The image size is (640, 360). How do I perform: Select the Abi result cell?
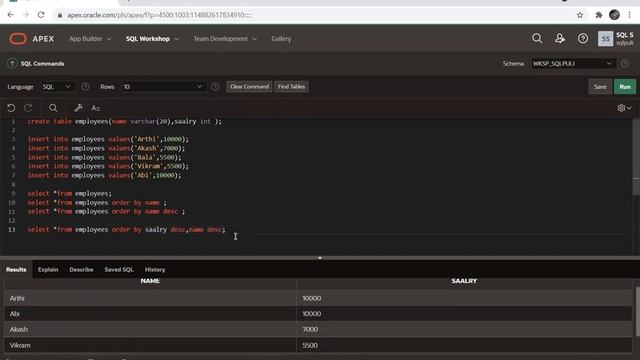(150, 313)
